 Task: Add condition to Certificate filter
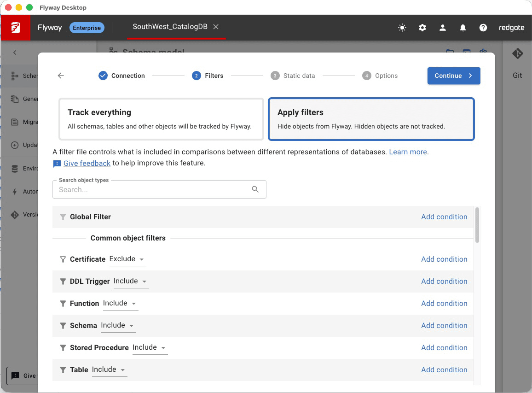[x=444, y=259]
